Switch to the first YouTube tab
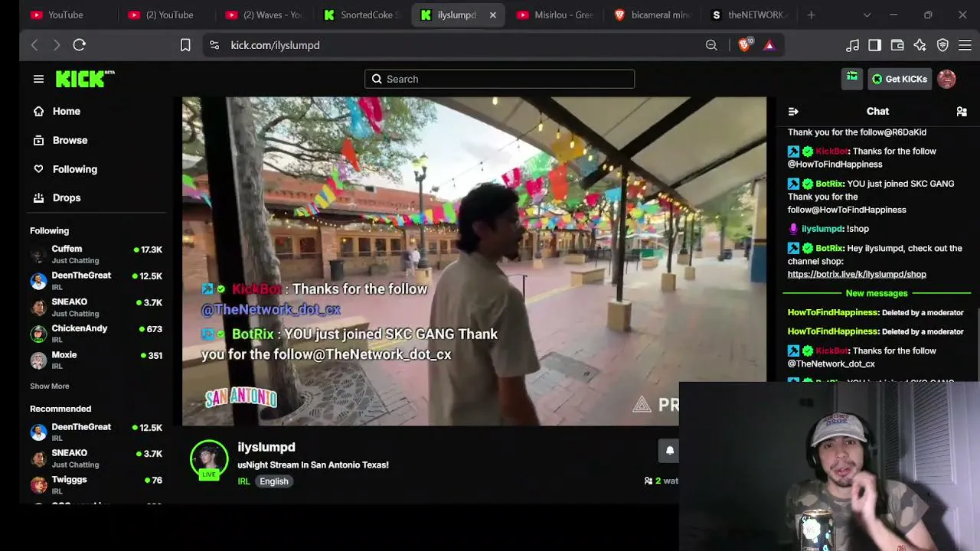Image resolution: width=980 pixels, height=551 pixels. [x=65, y=15]
